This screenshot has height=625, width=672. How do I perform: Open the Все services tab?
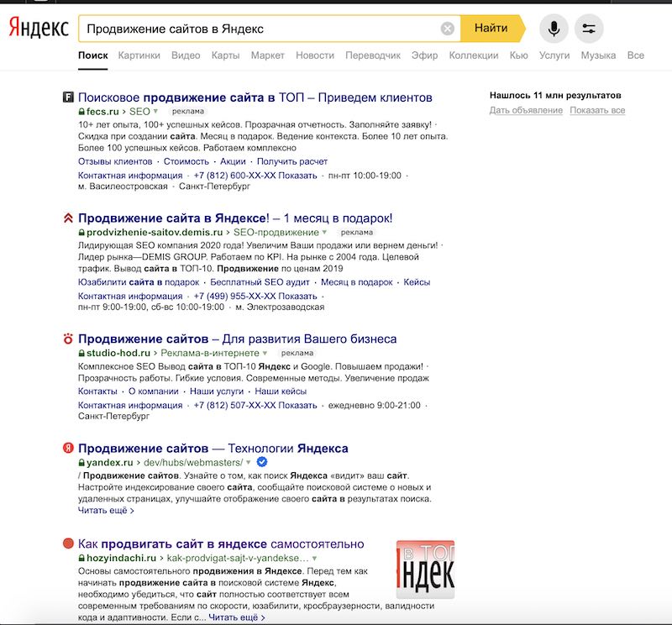(x=636, y=55)
